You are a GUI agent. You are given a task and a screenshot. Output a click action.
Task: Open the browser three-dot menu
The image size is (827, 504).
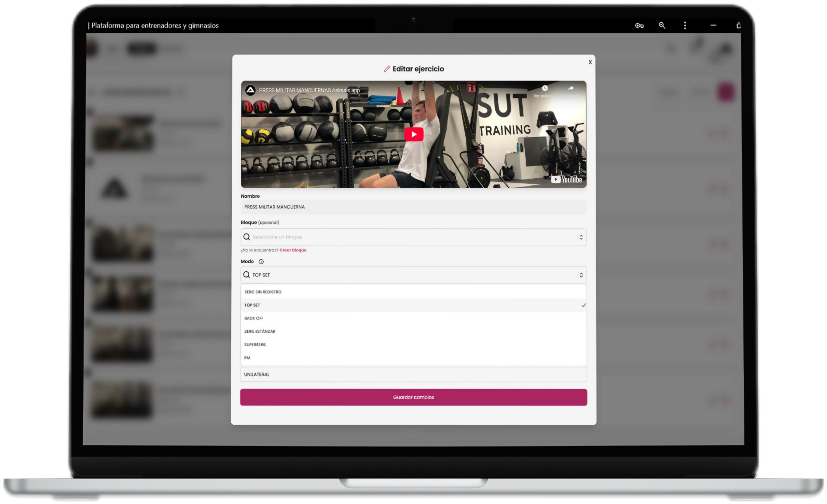pyautogui.click(x=685, y=25)
